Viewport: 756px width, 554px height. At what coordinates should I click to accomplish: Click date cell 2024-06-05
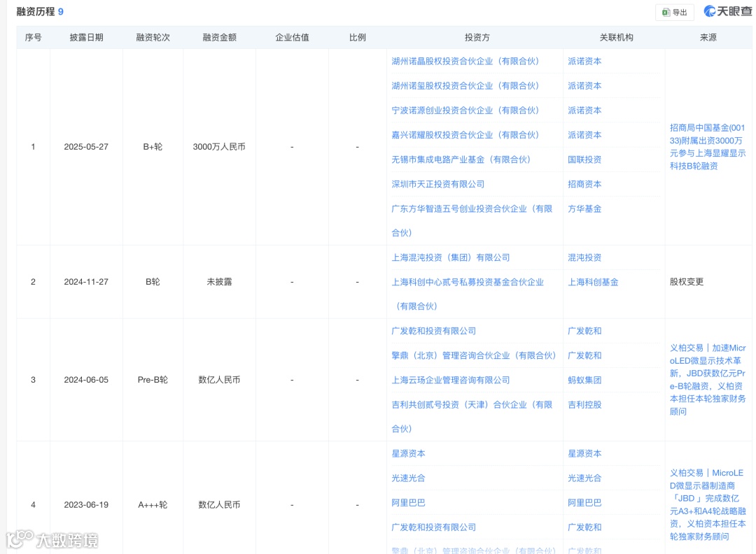86,380
